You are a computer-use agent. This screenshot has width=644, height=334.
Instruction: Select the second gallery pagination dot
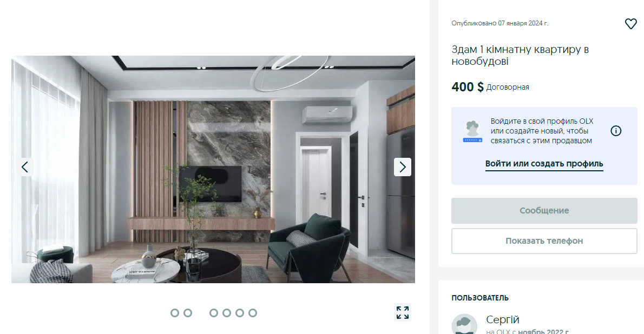click(x=188, y=313)
